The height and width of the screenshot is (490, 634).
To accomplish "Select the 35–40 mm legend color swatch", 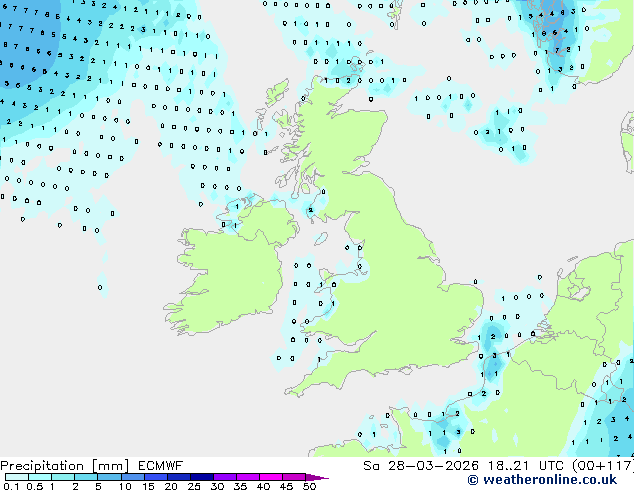I will [x=248, y=477].
